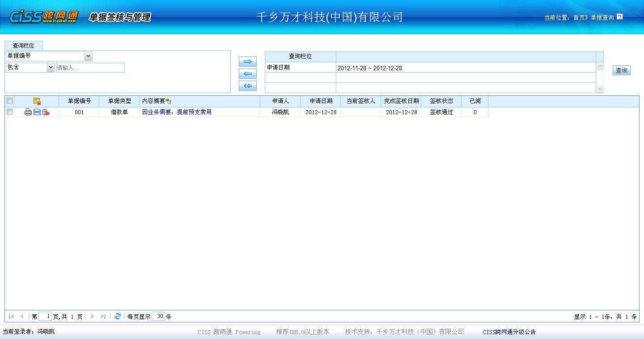Click the refresh icon in the pagination bar
Screen dimensions: 644x339
coord(117,316)
